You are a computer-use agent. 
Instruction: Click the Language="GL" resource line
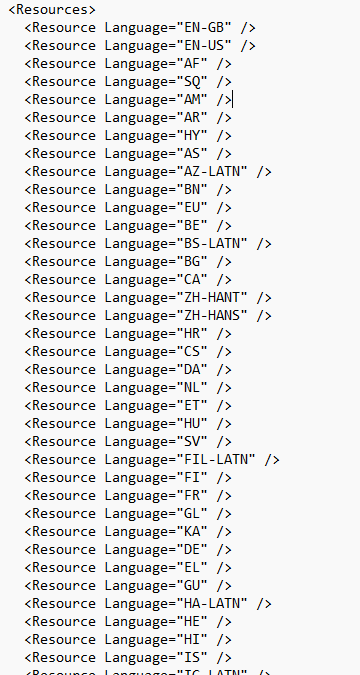(x=128, y=514)
